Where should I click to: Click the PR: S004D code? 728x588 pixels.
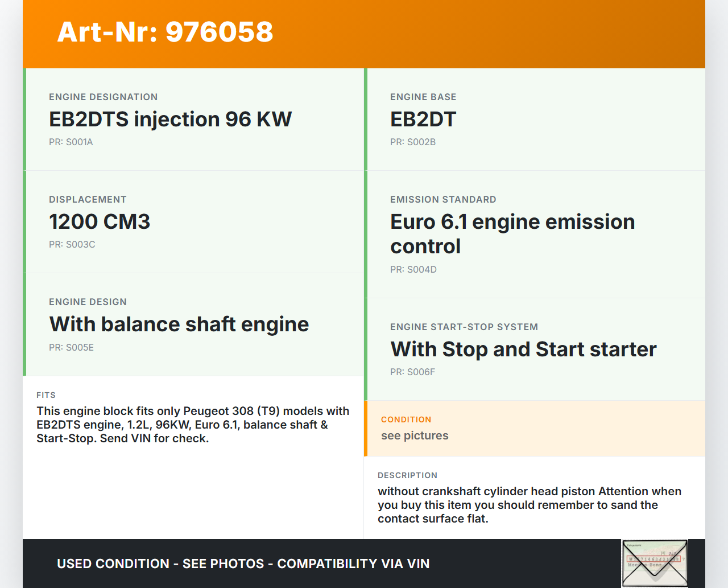[x=413, y=270]
